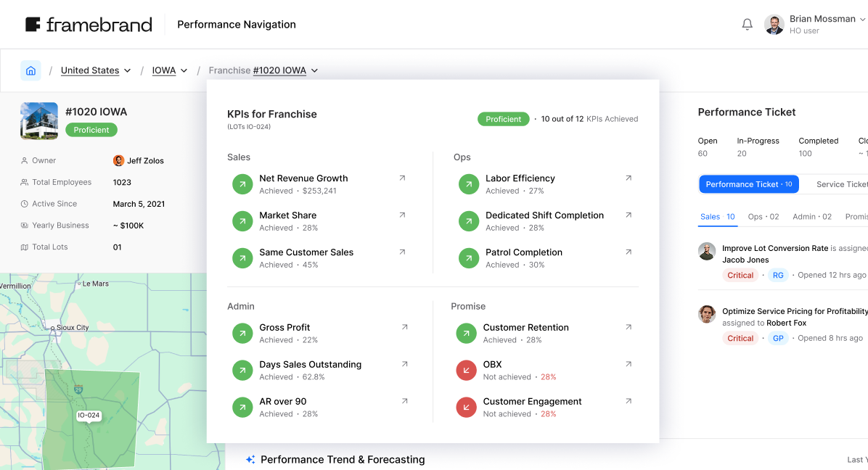Click the notification bell icon
This screenshot has width=868, height=470.
pyautogui.click(x=747, y=25)
